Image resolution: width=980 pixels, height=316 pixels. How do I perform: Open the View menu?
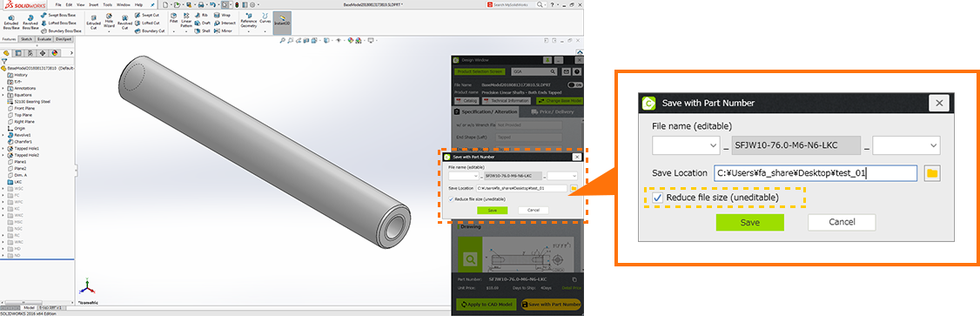[81, 4]
